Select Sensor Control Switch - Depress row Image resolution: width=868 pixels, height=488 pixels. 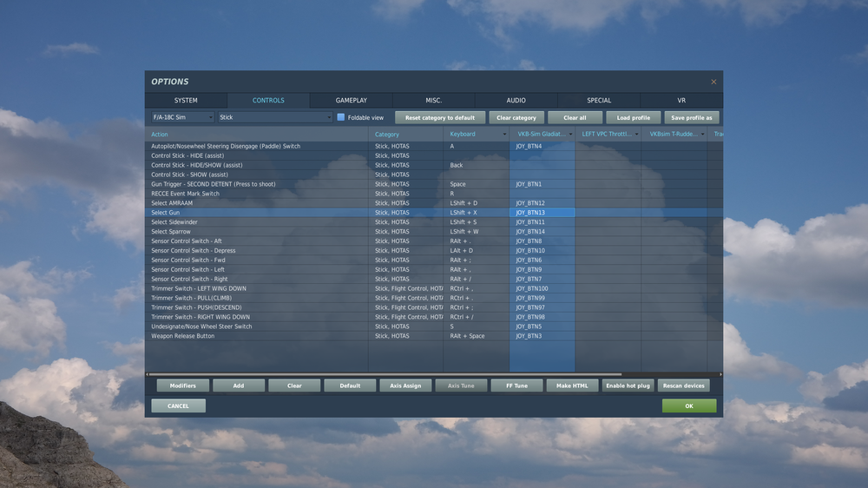[x=434, y=250]
